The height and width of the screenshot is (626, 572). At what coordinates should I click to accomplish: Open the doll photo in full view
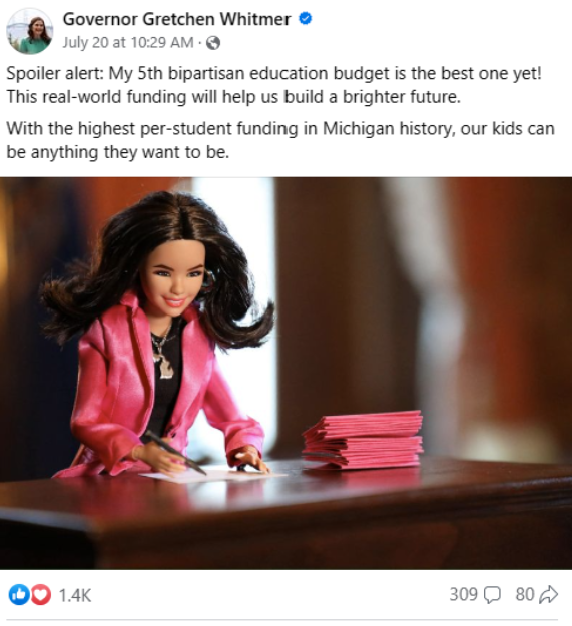(x=286, y=373)
